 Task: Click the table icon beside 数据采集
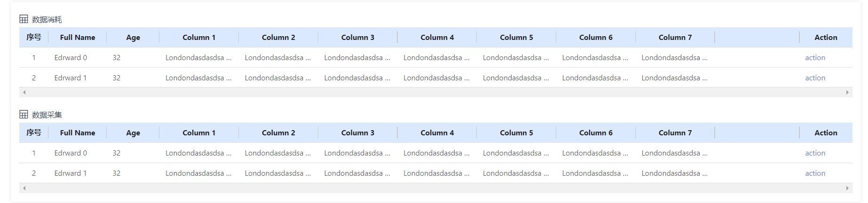pos(24,115)
